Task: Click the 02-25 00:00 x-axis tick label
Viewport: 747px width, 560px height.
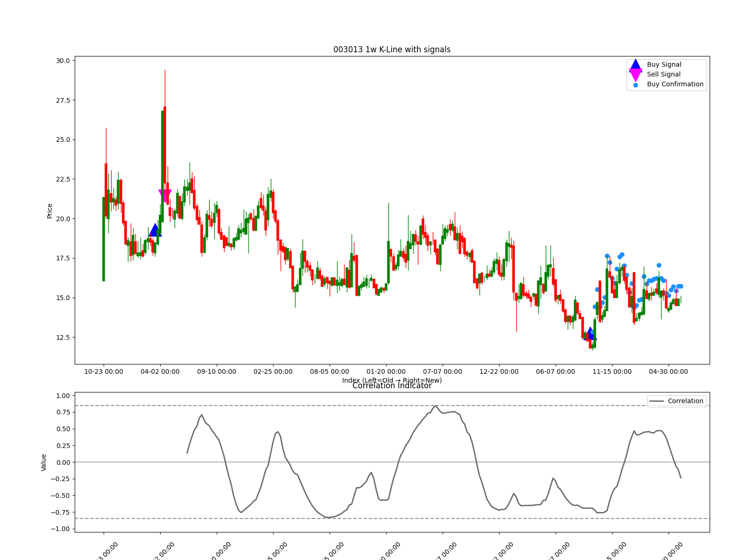Action: 273,371
